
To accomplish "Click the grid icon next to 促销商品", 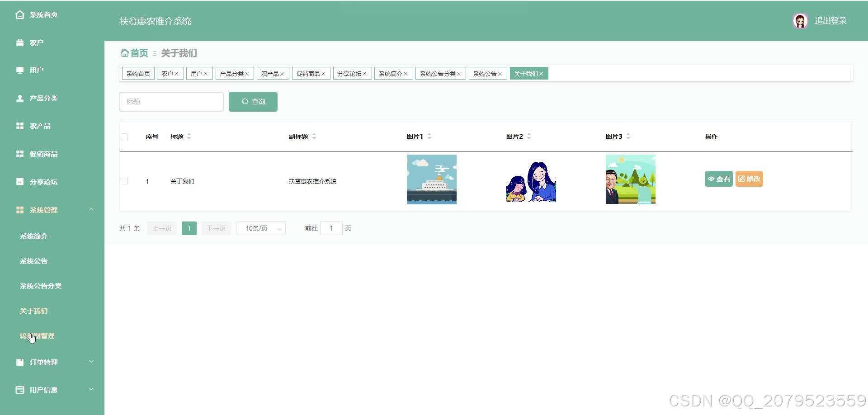I will pos(20,154).
